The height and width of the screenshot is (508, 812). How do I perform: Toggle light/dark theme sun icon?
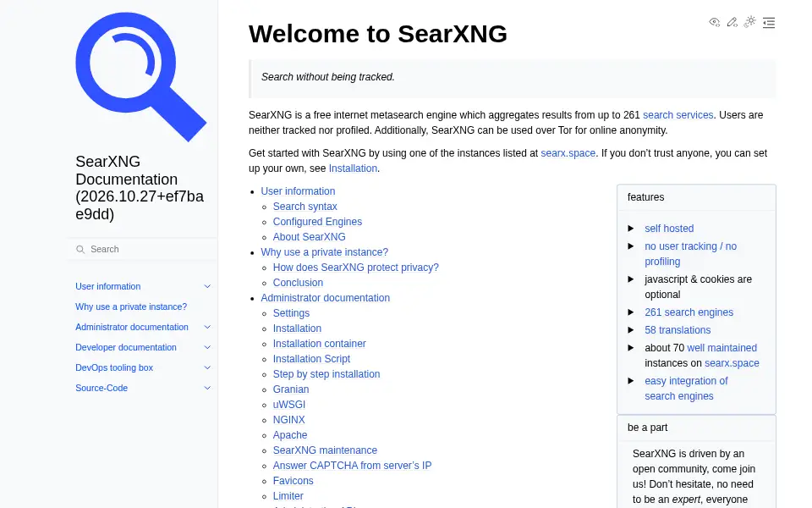click(x=750, y=22)
